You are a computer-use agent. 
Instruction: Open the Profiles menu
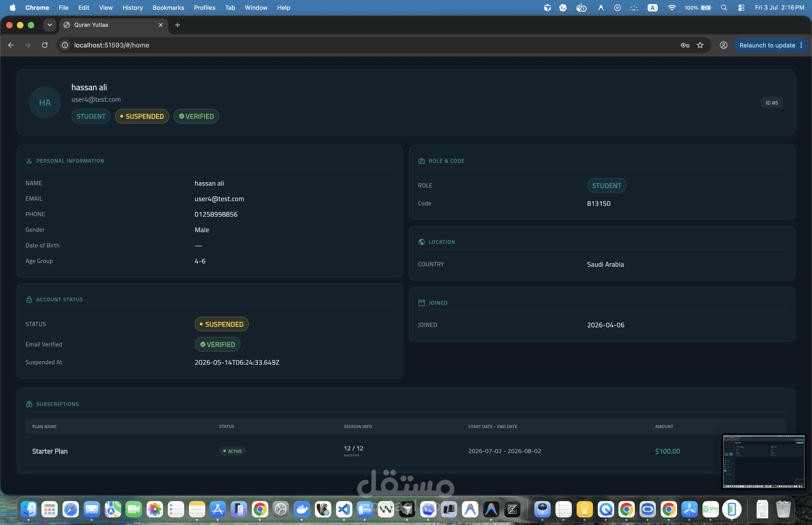pos(204,8)
